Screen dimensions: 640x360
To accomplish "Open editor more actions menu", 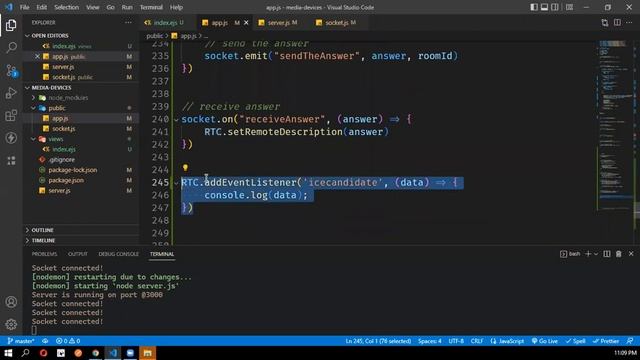I will (x=629, y=22).
